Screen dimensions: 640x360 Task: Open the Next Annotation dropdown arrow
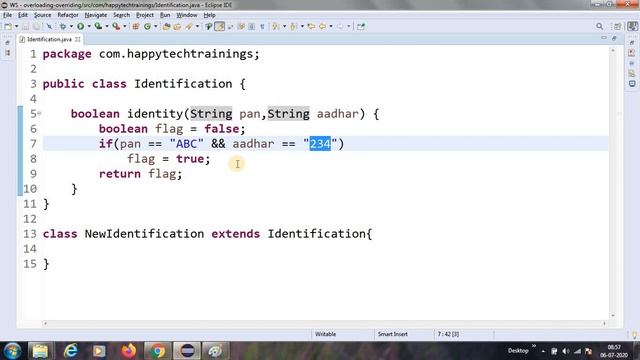point(284,27)
